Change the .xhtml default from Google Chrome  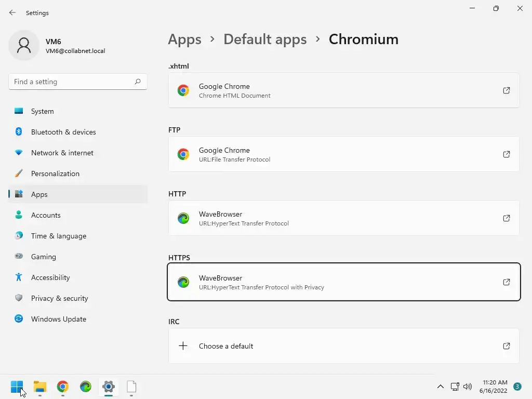tap(343, 90)
